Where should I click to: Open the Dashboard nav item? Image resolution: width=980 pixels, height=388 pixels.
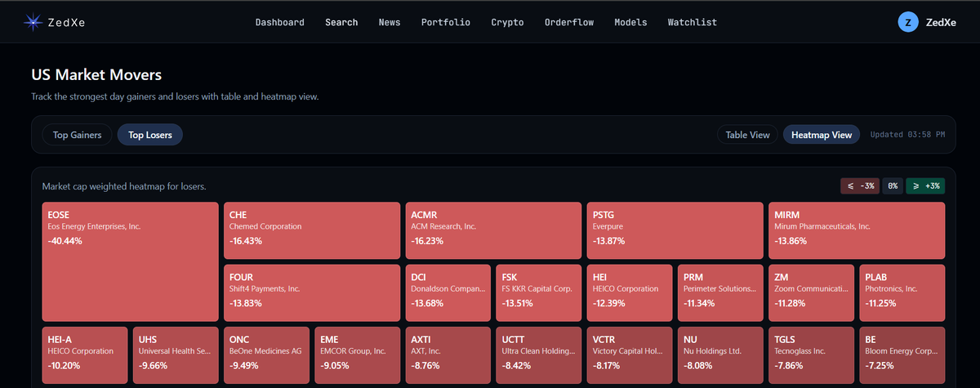[279, 23]
